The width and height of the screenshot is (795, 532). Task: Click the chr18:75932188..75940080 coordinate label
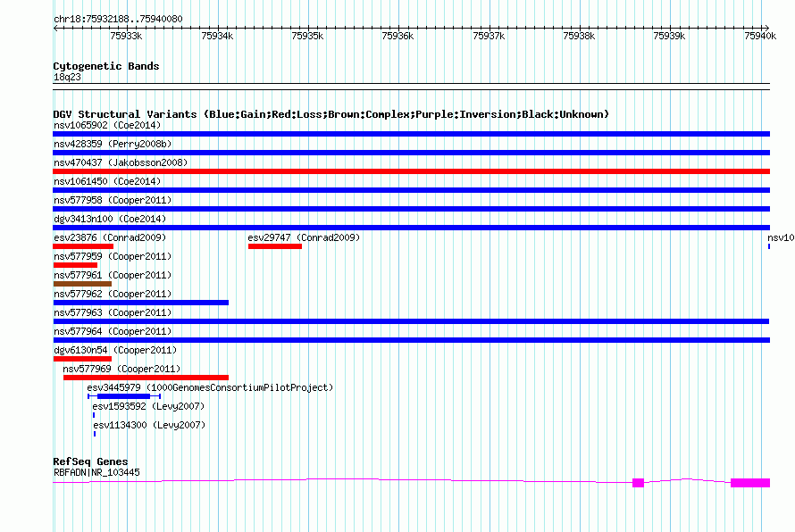[x=118, y=19]
